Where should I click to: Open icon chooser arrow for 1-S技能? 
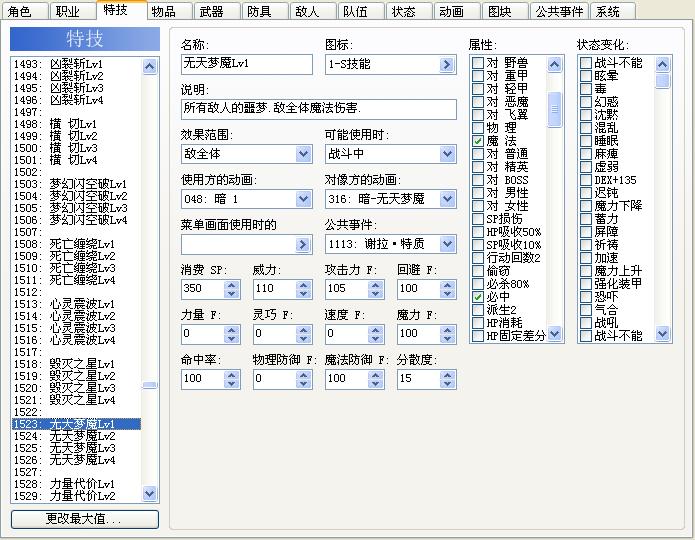pos(447,65)
